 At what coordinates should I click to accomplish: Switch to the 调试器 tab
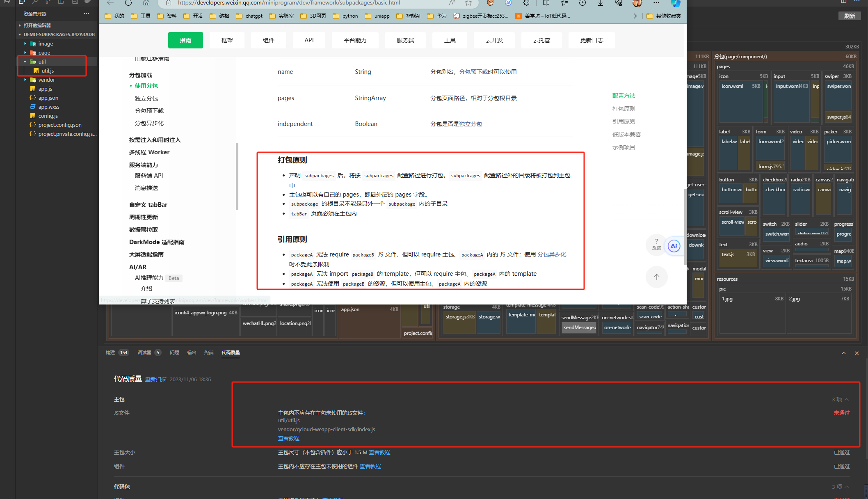click(x=144, y=353)
